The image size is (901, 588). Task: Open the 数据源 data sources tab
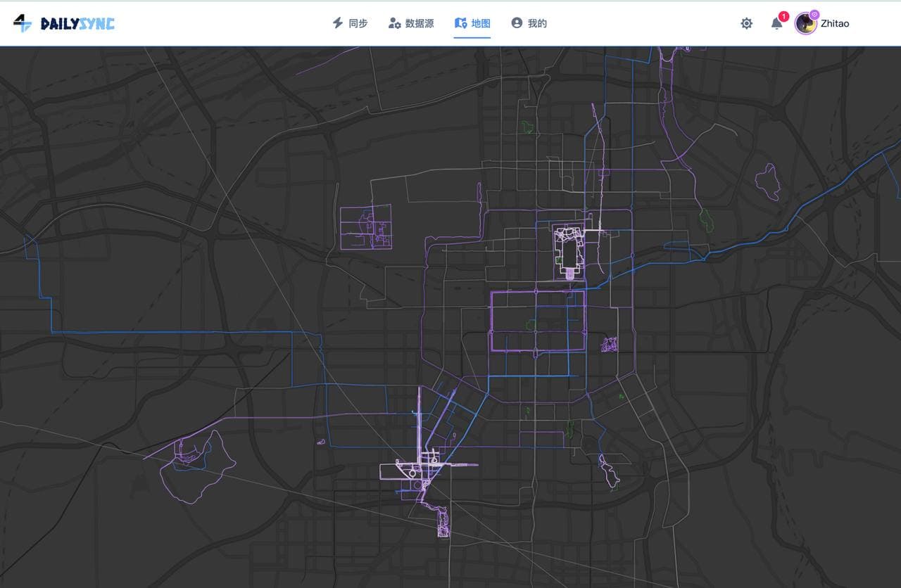(x=411, y=23)
